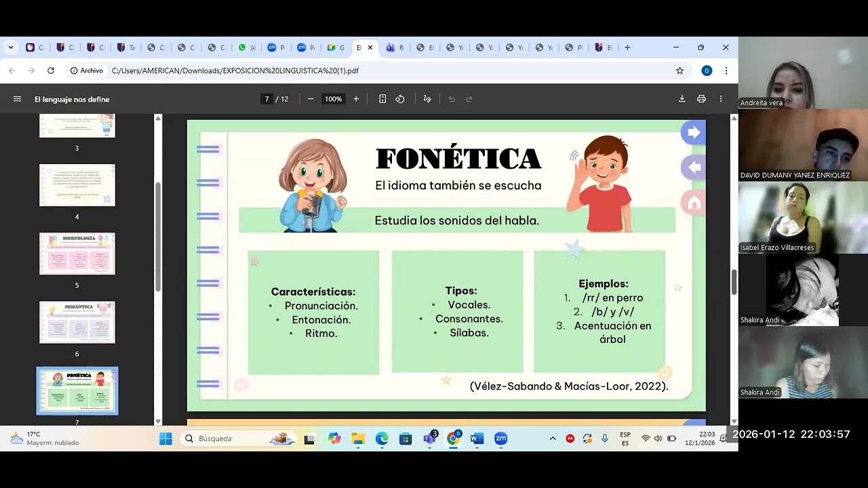Screen dimensions: 868x488
Task: Select the Fonética page 7 thumbnail
Action: click(77, 391)
